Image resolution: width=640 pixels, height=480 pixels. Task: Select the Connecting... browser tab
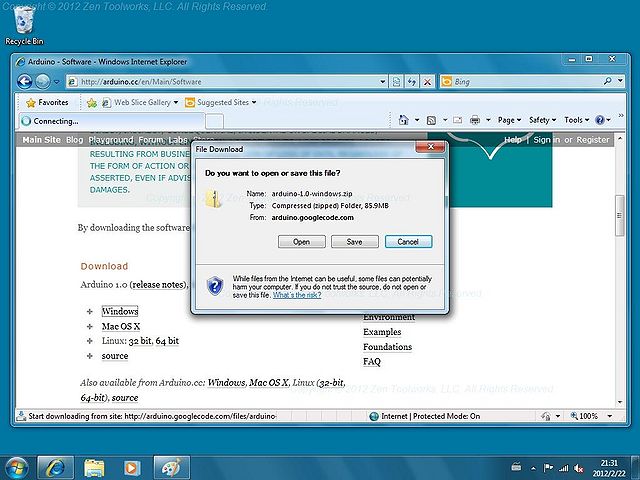(x=111, y=121)
